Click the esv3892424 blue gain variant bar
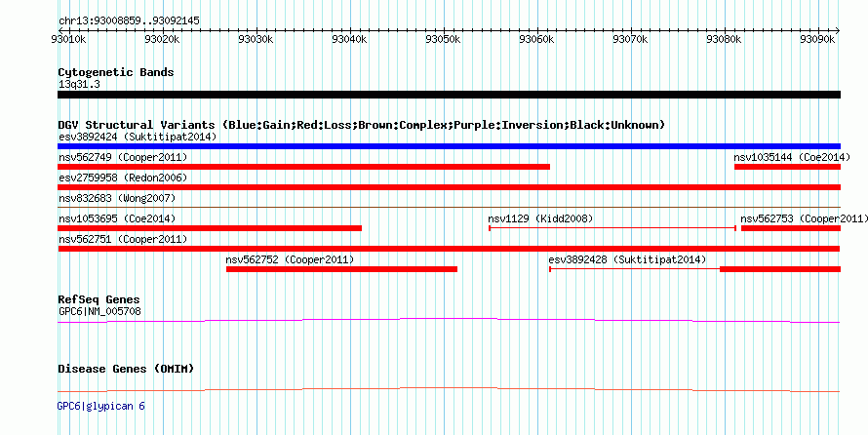Viewport: 868px width, 435px height. point(449,146)
